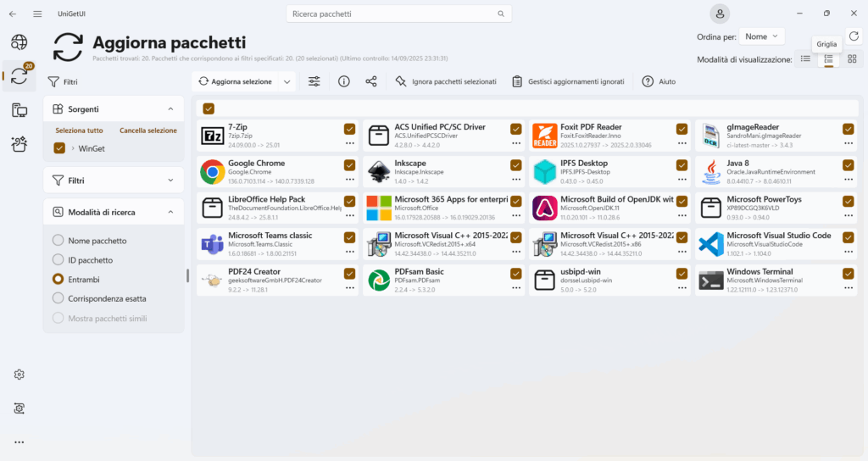Open the package bundles icon in sidebar
The height and width of the screenshot is (461, 868).
coord(19,144)
